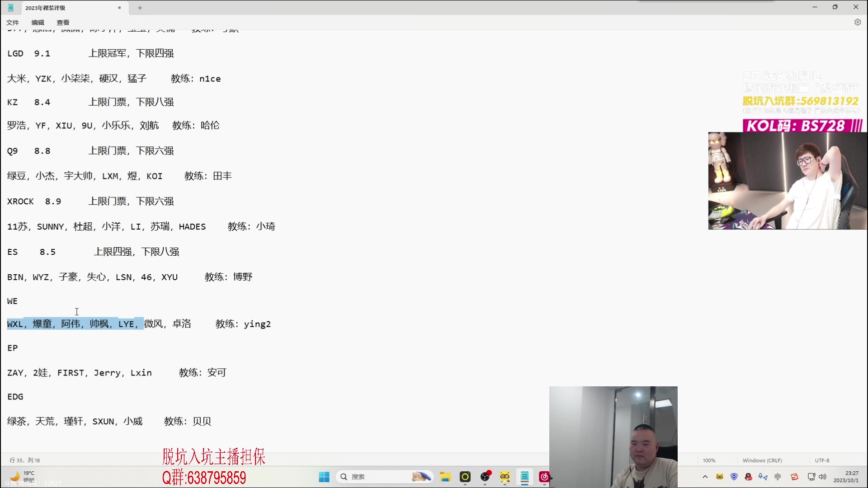Viewport: 868px width, 488px height.
Task: Click the 100% zoom control in status bar
Action: tap(709, 460)
